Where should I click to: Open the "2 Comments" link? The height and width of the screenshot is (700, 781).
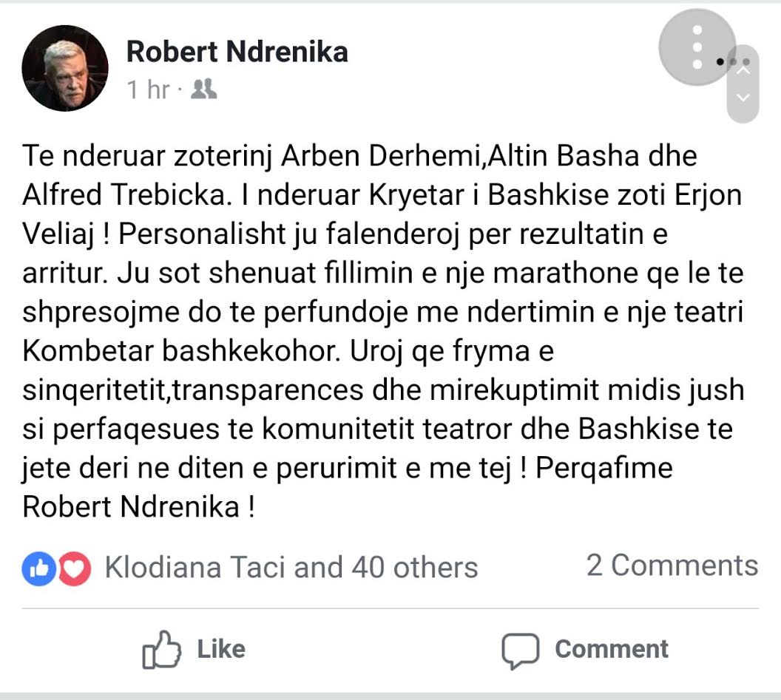[672, 565]
